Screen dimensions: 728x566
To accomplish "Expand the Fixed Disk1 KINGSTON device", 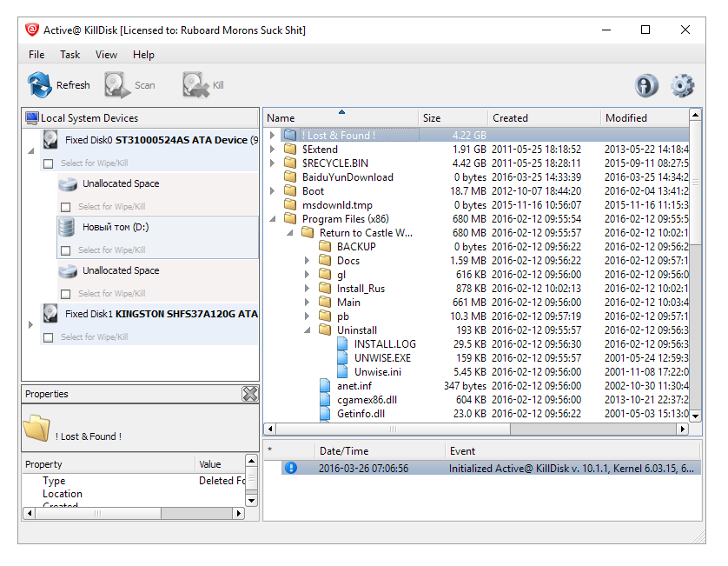I will point(30,325).
